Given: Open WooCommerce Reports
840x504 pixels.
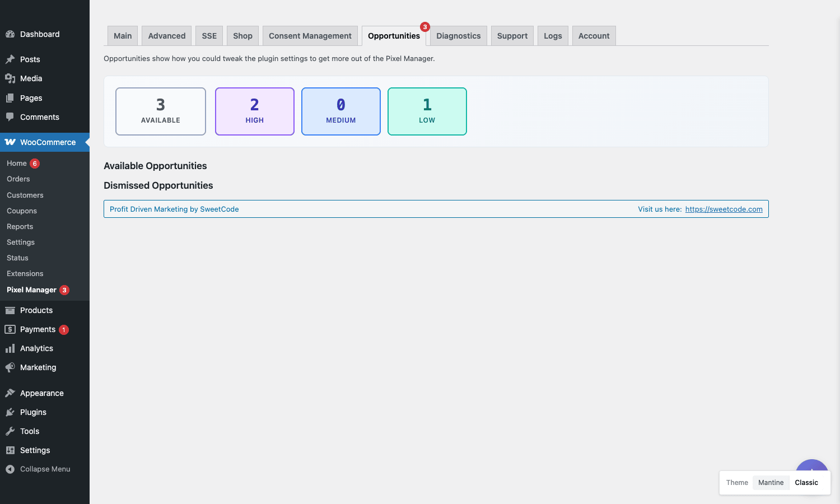Looking at the screenshot, I should [x=20, y=227].
